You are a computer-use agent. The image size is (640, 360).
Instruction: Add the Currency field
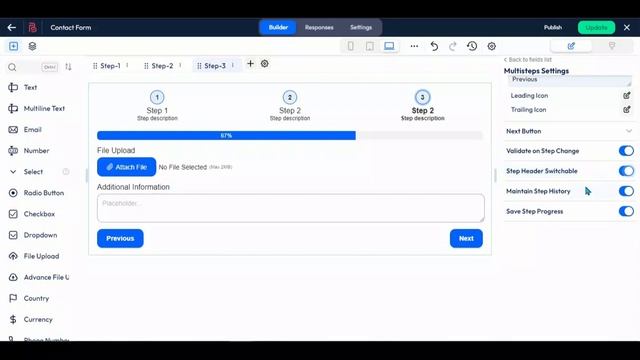pos(38,320)
